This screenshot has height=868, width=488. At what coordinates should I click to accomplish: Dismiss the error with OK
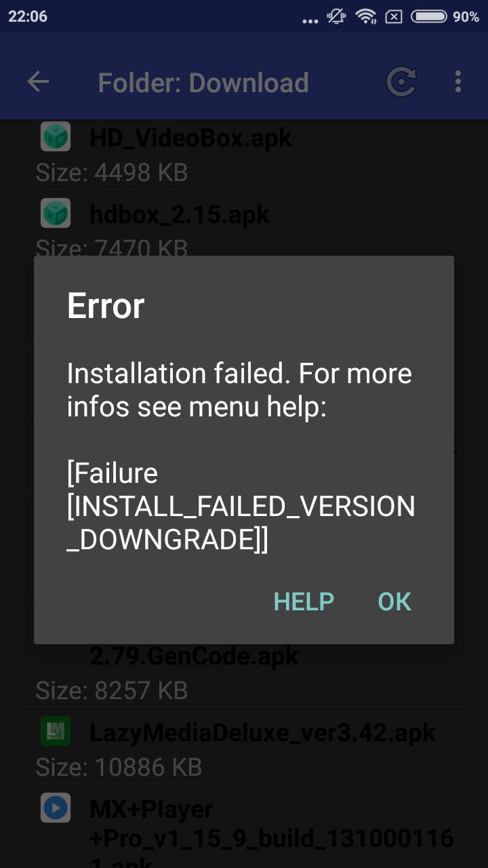[x=394, y=601]
